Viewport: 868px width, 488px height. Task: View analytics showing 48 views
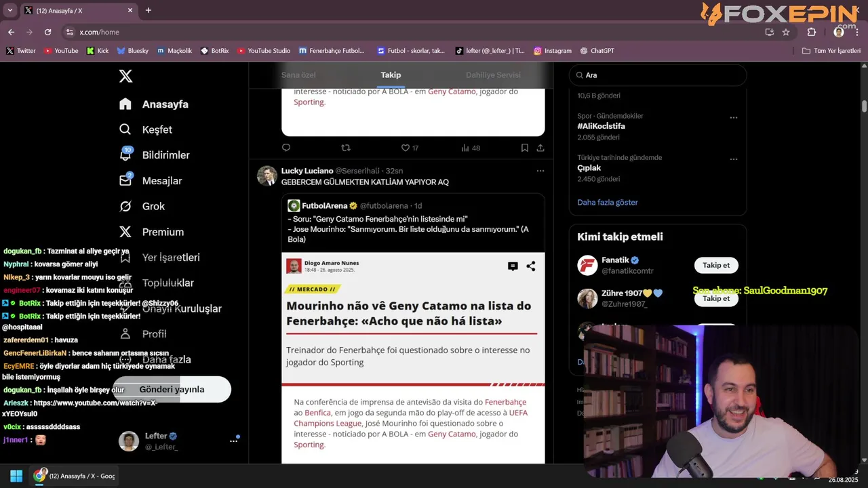(471, 148)
